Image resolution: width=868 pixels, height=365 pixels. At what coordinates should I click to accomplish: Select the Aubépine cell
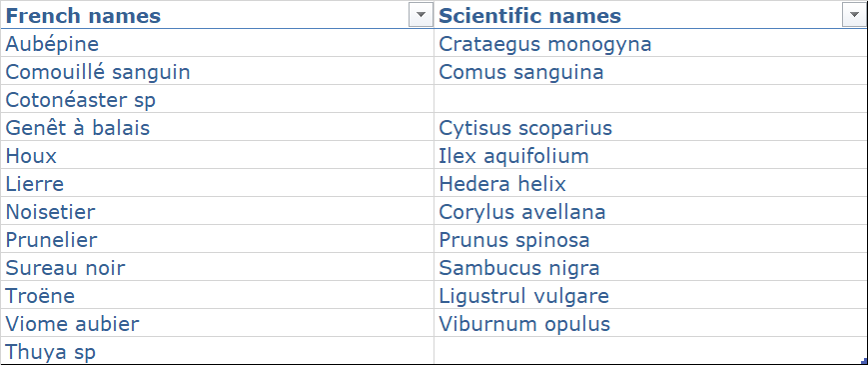(217, 43)
